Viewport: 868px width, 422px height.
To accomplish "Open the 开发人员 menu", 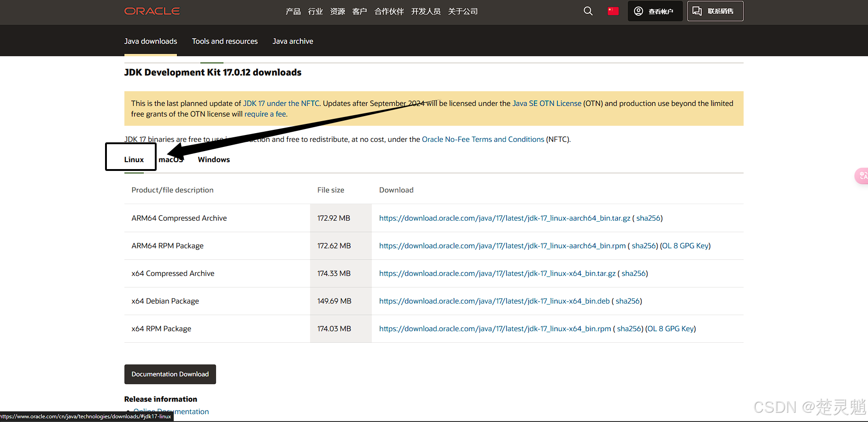I will [426, 12].
